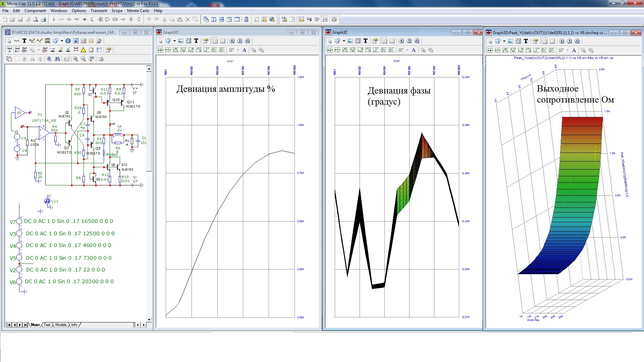Click schematic vertical scrollbar down arrow
Image resolution: width=644 pixels, height=362 pixels.
tap(149, 320)
